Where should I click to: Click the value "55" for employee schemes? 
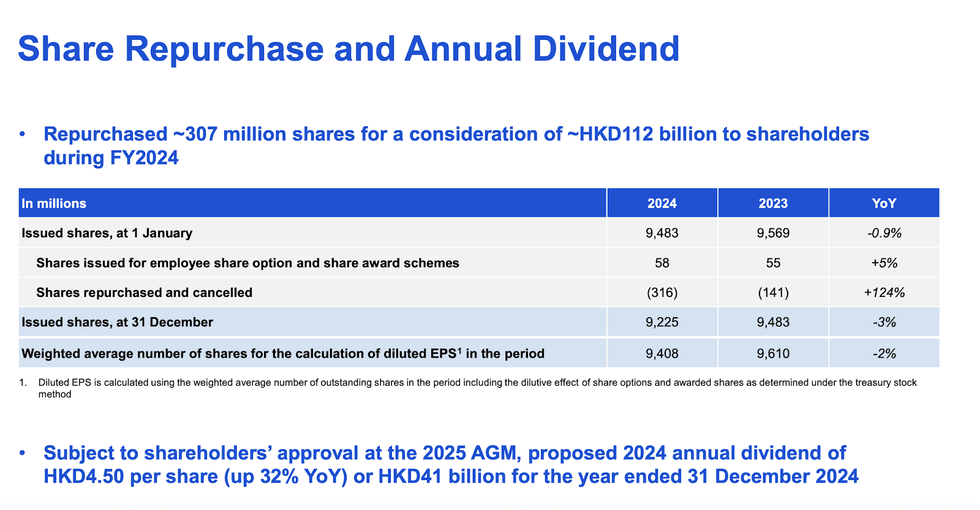pyautogui.click(x=773, y=263)
